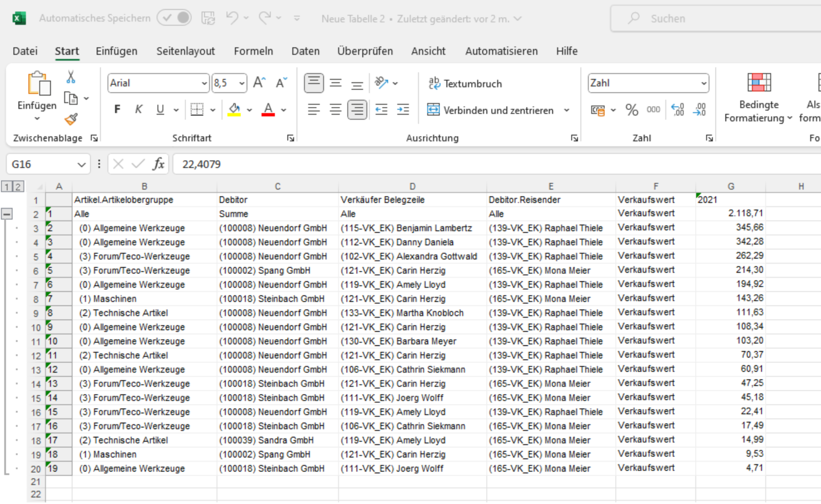Apply the percent style
This screenshot has width=821, height=504.
632,110
